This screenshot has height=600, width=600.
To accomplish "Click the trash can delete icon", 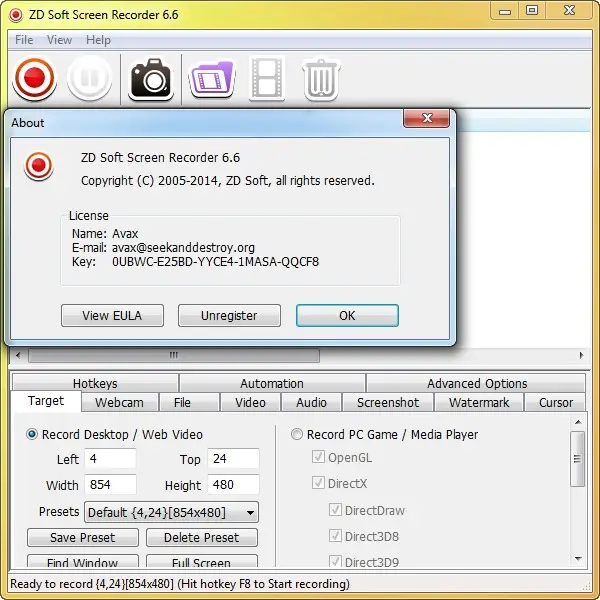I will (x=321, y=79).
